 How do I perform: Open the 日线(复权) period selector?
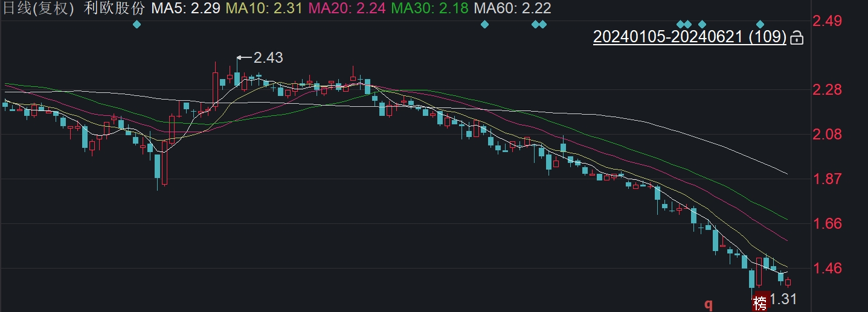(37, 8)
